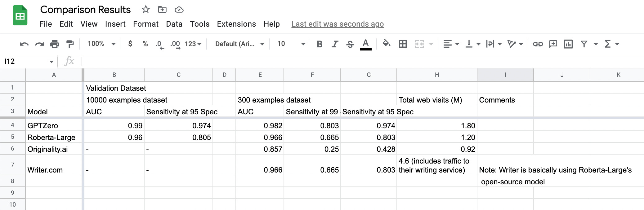Insert a link
644x210 pixels.
pos(538,44)
